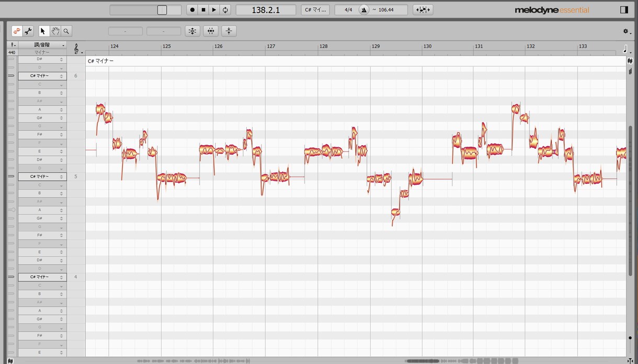638x364 pixels.
Task: Click the lowest note blob in bar 129
Action: [395, 212]
